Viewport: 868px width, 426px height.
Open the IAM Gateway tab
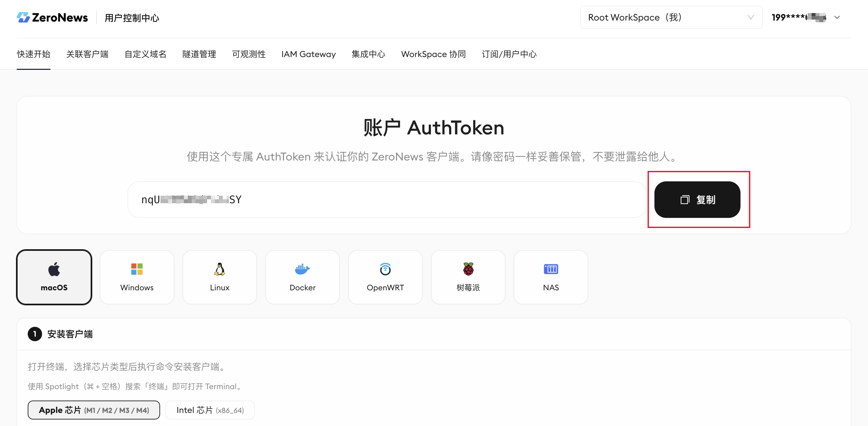coord(308,54)
